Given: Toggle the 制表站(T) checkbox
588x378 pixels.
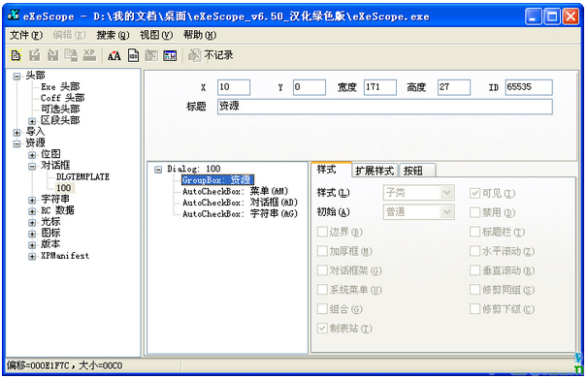Looking at the screenshot, I should [x=322, y=329].
